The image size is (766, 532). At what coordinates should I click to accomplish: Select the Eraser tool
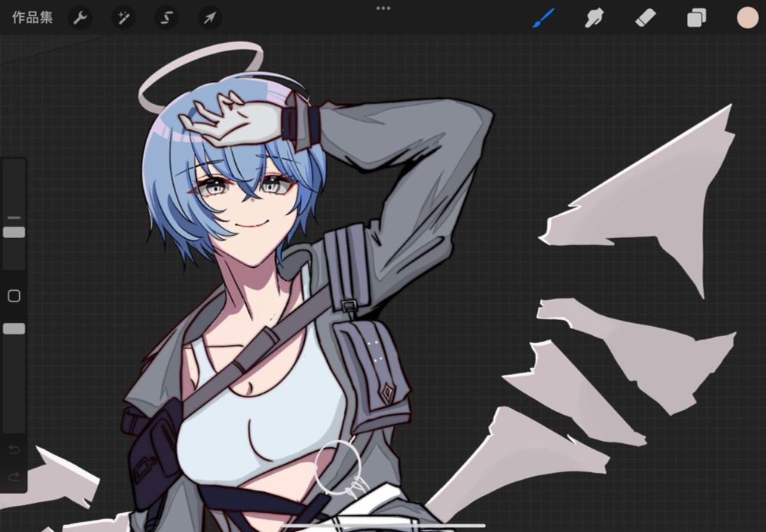click(645, 18)
